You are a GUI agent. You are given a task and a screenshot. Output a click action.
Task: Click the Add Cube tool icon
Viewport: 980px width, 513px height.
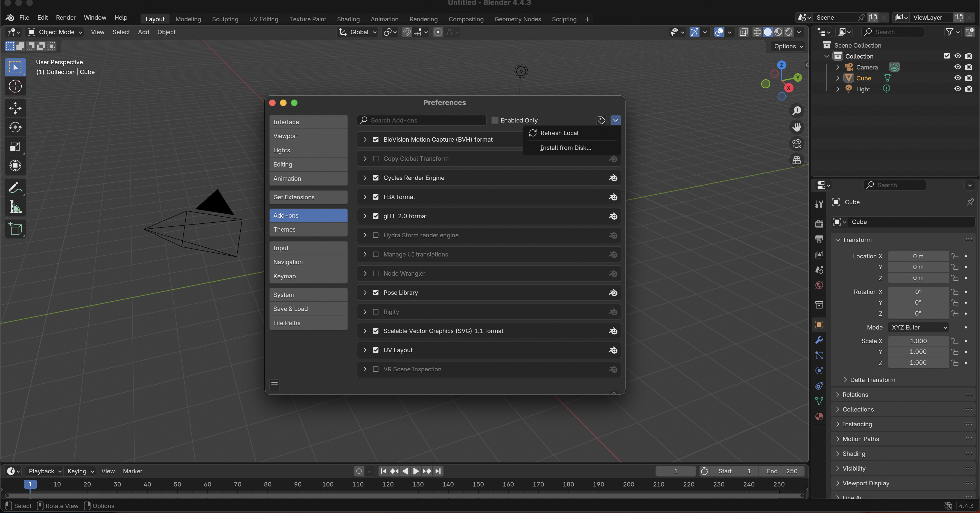(x=15, y=229)
